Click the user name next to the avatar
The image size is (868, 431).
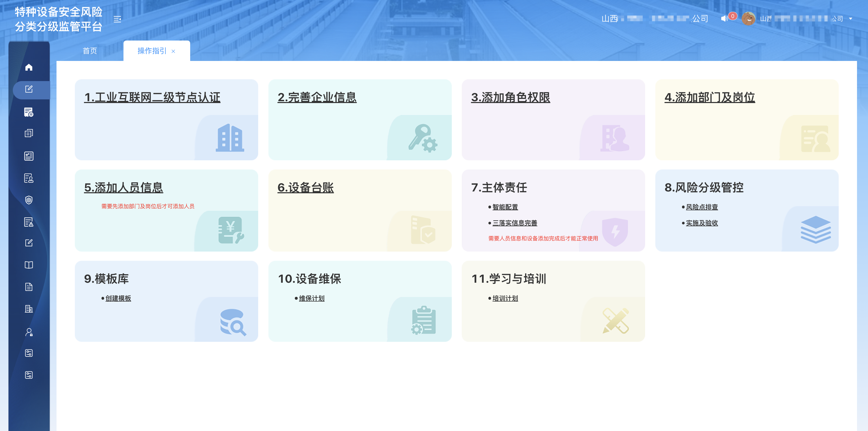[801, 19]
